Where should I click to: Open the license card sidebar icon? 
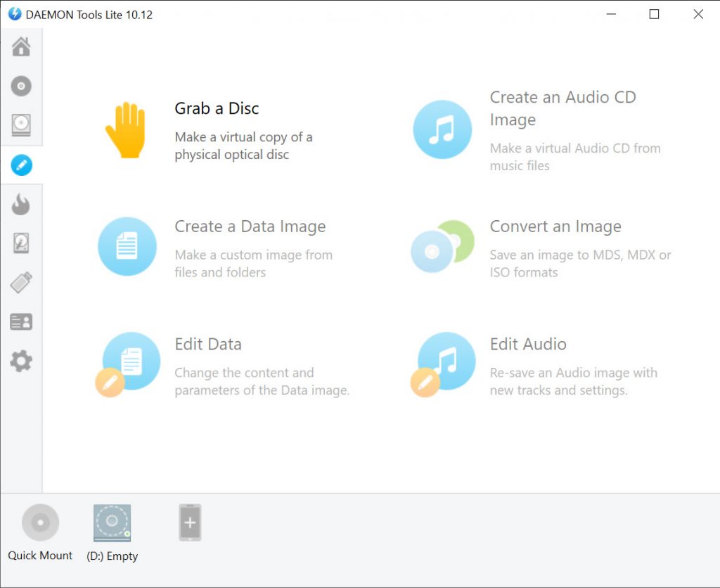(21, 322)
